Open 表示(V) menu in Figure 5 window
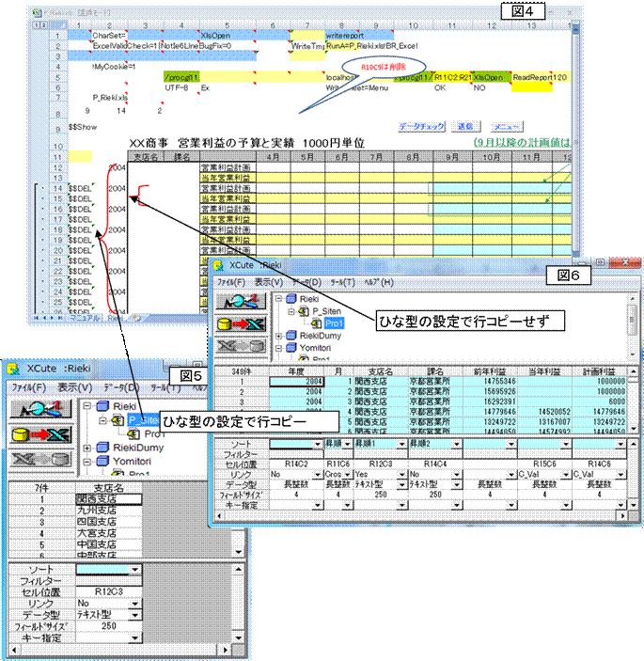 (x=74, y=387)
